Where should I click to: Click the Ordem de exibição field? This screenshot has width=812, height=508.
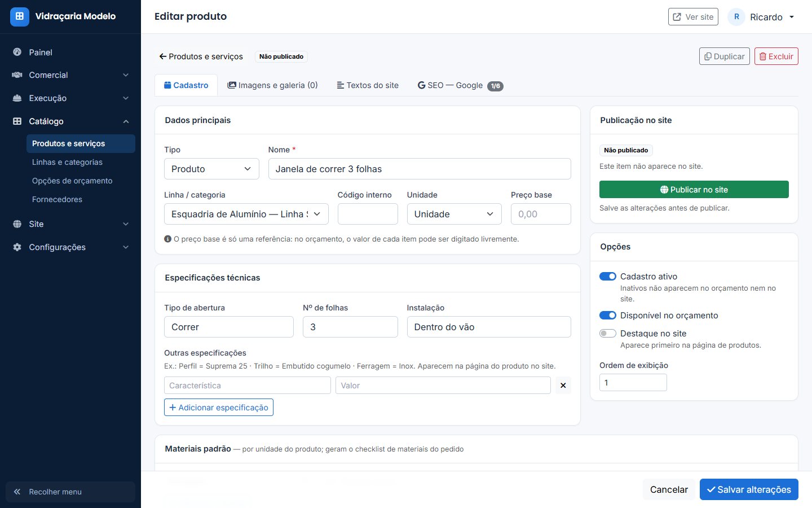[x=633, y=383]
